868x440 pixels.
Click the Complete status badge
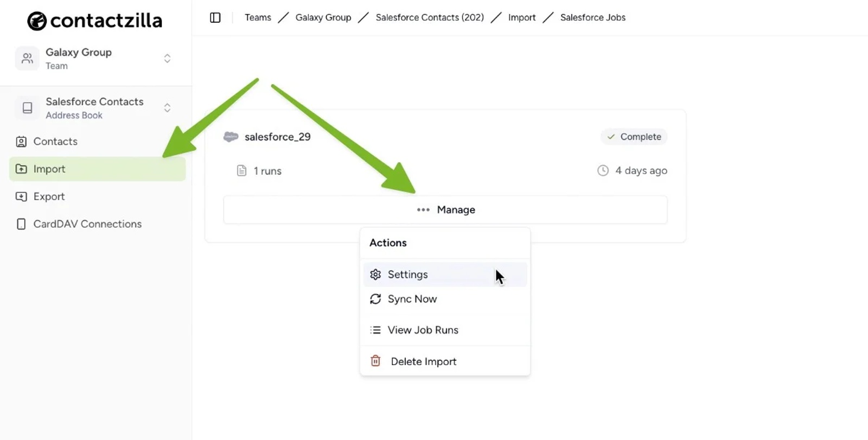pos(634,137)
